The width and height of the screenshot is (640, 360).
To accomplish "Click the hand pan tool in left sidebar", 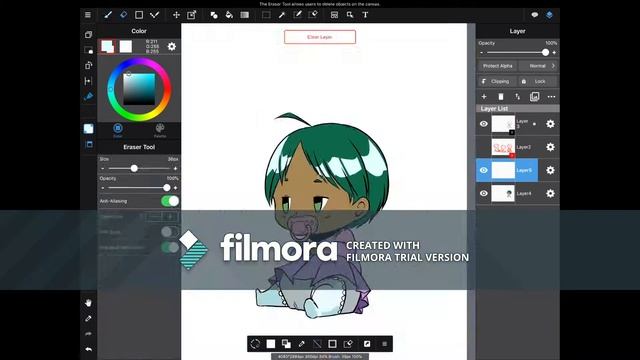I will pos(88,303).
